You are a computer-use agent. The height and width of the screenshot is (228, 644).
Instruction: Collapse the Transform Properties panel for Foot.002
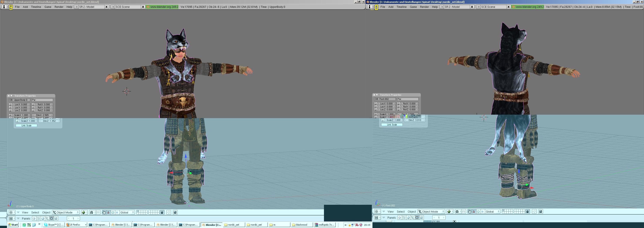[377, 95]
